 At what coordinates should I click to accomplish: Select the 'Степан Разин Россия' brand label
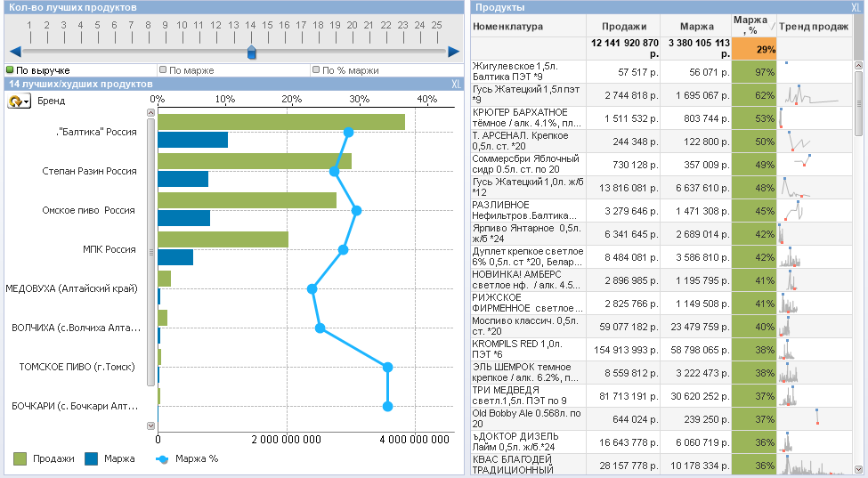coord(89,171)
